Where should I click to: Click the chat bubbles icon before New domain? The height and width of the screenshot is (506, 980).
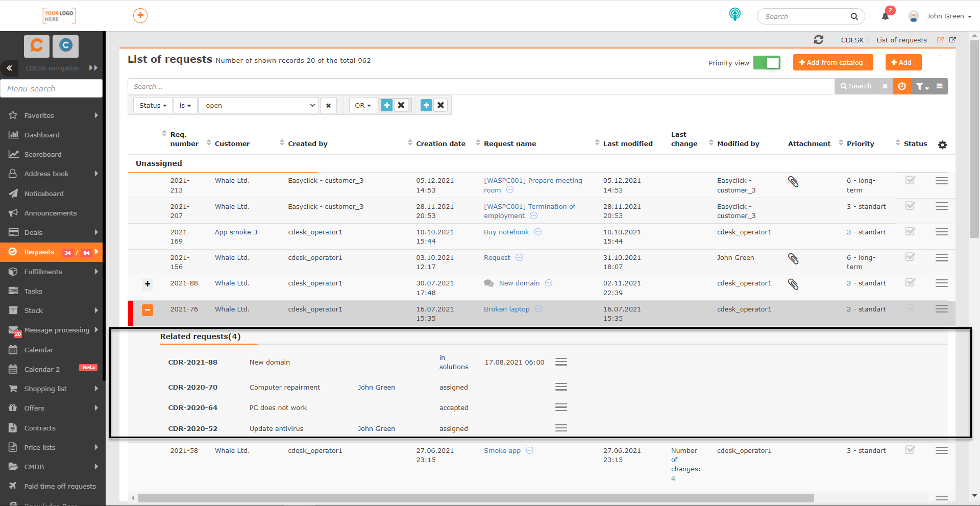(x=488, y=283)
